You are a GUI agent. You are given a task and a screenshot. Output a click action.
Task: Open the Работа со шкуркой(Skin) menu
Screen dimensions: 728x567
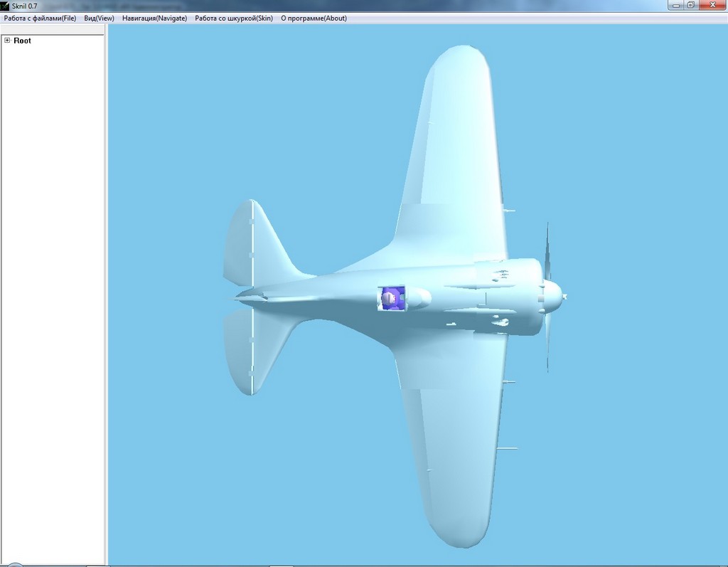click(x=233, y=18)
